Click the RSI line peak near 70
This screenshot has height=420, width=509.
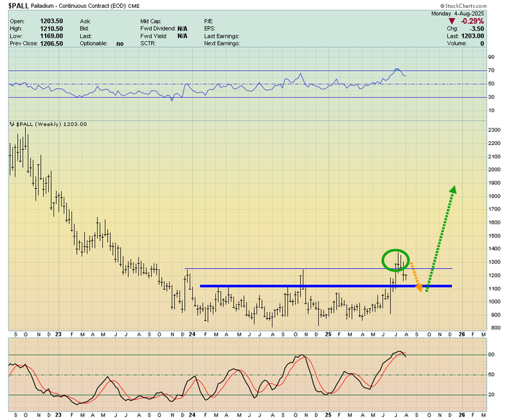coord(396,69)
